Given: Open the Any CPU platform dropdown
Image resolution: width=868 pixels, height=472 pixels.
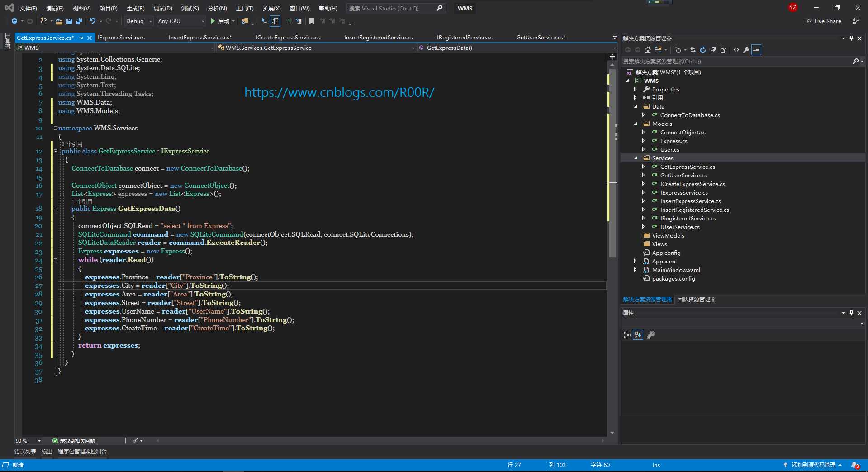Looking at the screenshot, I should click(181, 21).
